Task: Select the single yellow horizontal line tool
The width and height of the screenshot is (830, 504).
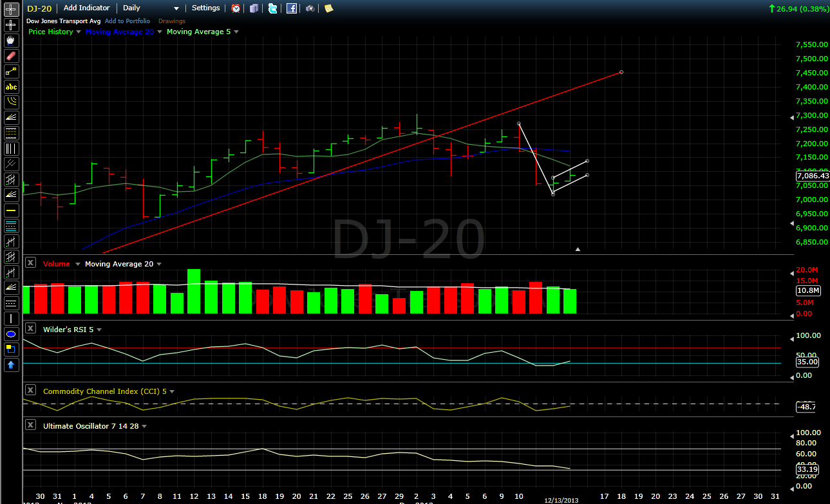Action: pyautogui.click(x=11, y=210)
